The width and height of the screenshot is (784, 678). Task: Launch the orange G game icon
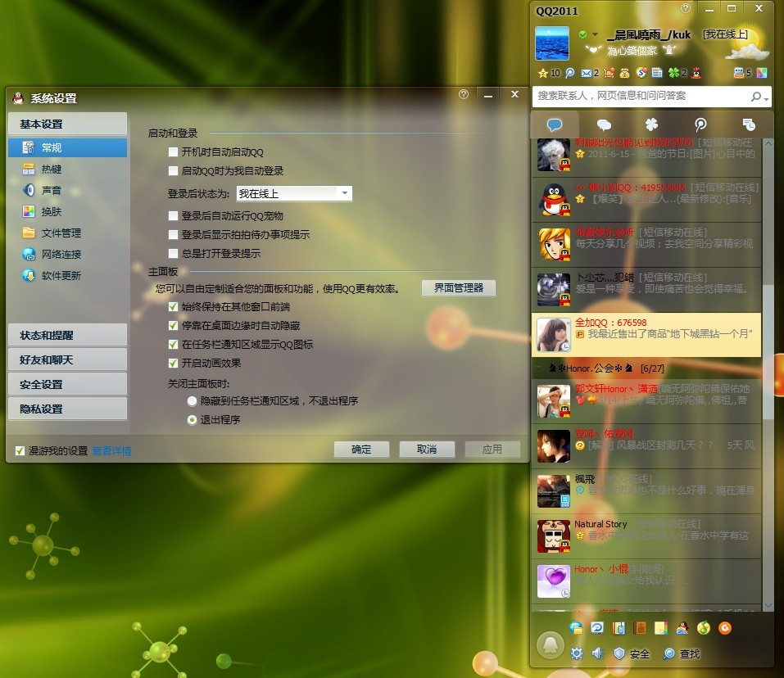point(724,628)
